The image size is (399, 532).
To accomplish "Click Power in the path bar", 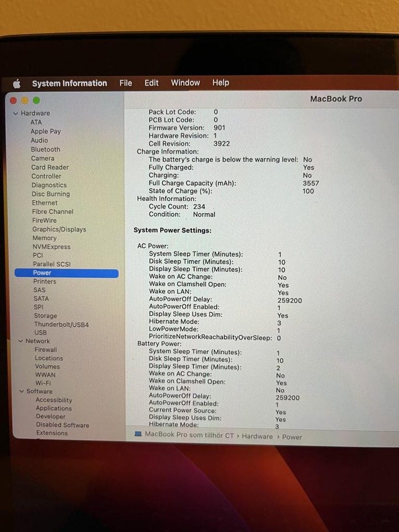I will point(292,437).
